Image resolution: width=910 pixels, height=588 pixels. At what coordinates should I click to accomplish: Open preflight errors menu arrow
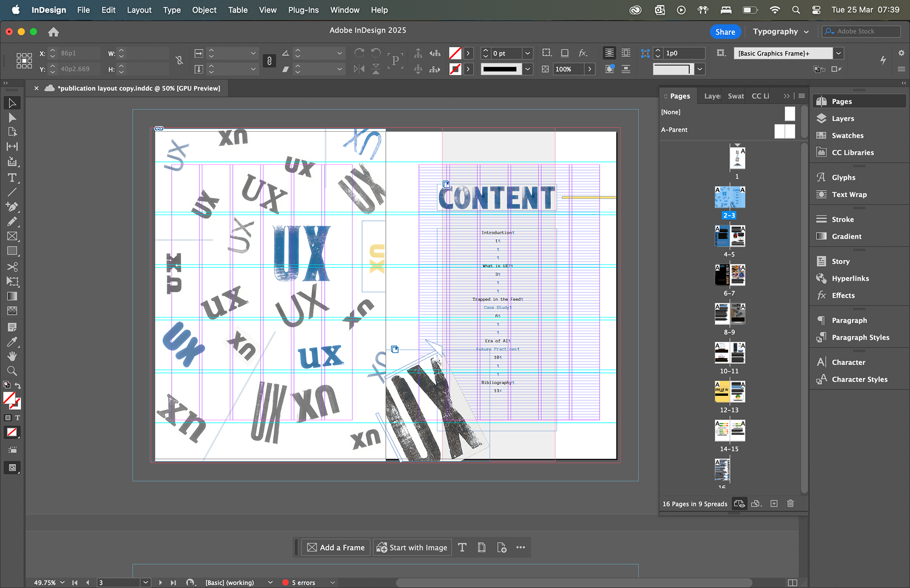coord(333,582)
